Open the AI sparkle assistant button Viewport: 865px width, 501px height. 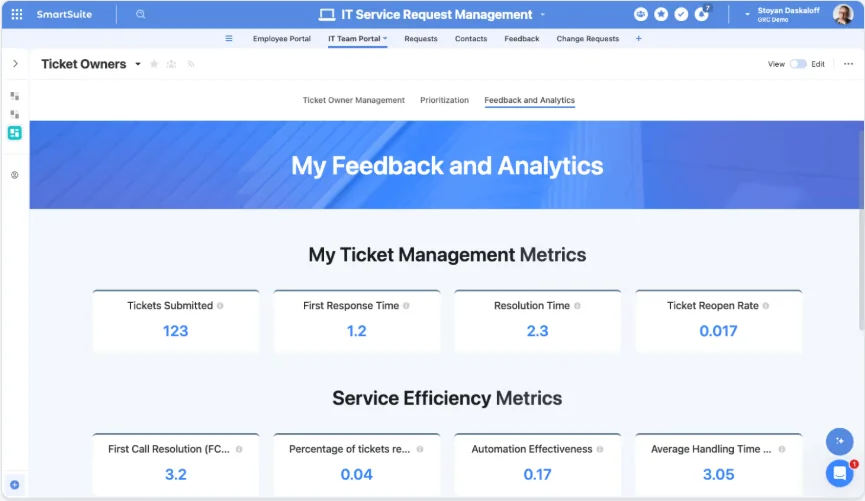[840, 441]
